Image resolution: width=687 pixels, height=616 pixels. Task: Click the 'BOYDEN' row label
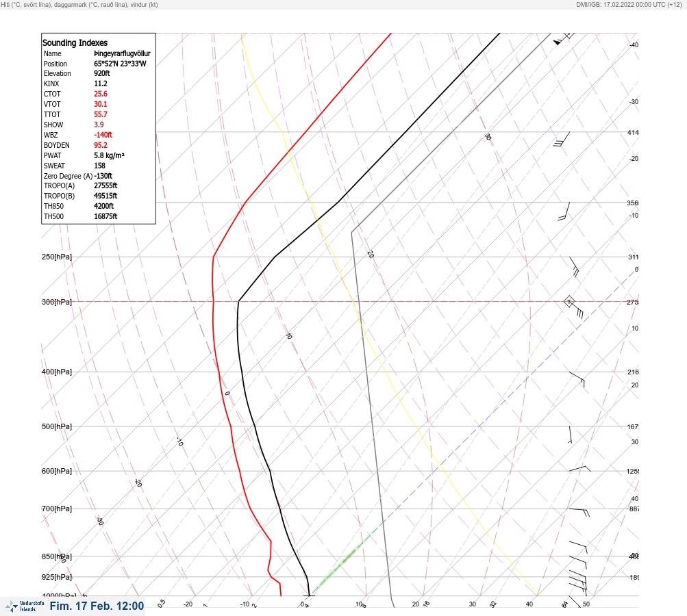[57, 145]
